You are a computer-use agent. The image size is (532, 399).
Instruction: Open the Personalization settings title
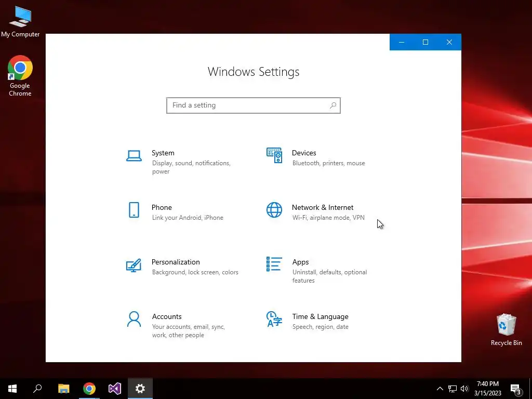[176, 262]
